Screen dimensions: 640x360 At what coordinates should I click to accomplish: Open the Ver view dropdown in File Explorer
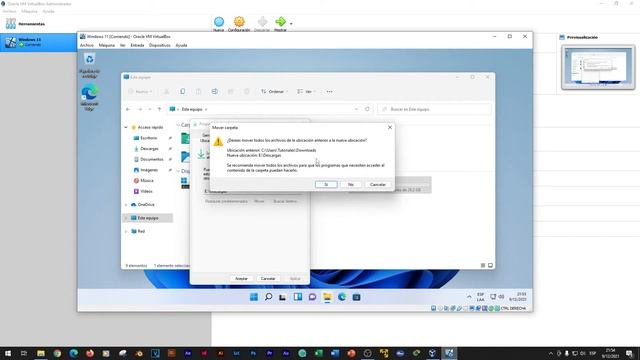[x=306, y=91]
